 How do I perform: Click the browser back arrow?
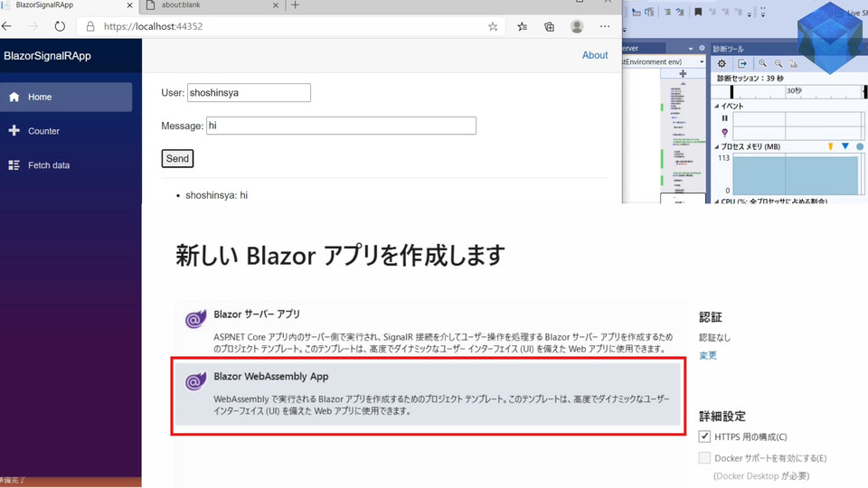tap(6, 26)
